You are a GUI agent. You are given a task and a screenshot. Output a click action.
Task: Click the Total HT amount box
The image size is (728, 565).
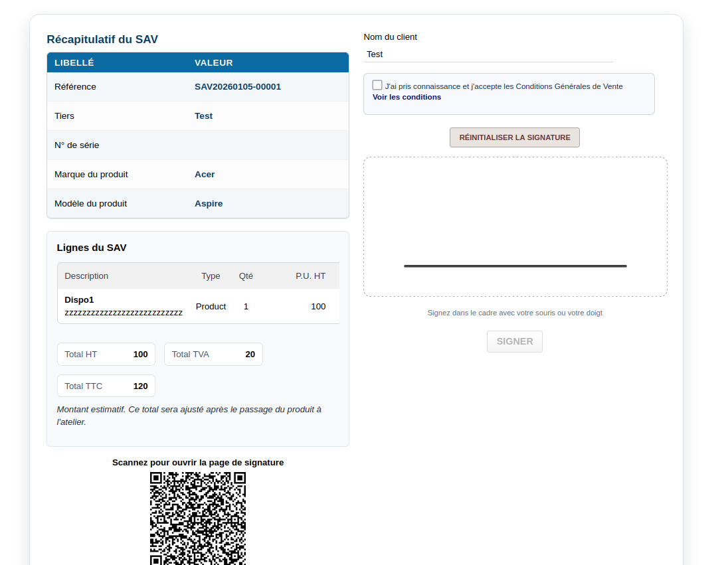pyautogui.click(x=106, y=355)
